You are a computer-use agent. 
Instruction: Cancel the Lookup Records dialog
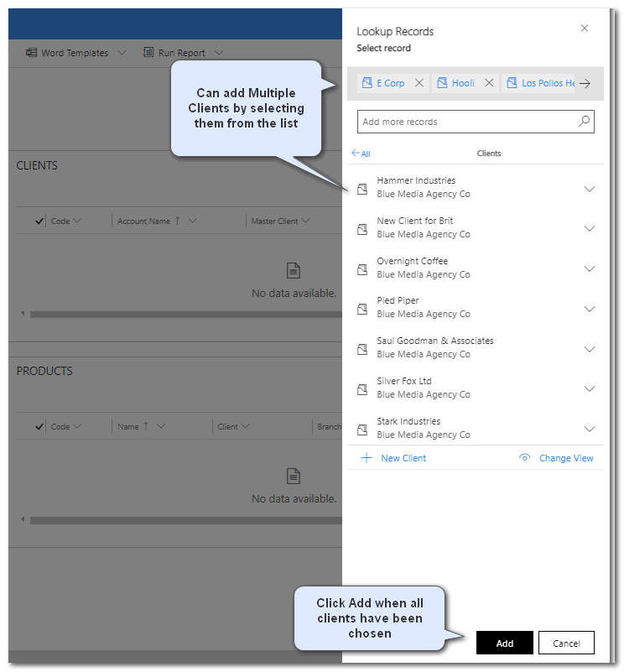[565, 643]
